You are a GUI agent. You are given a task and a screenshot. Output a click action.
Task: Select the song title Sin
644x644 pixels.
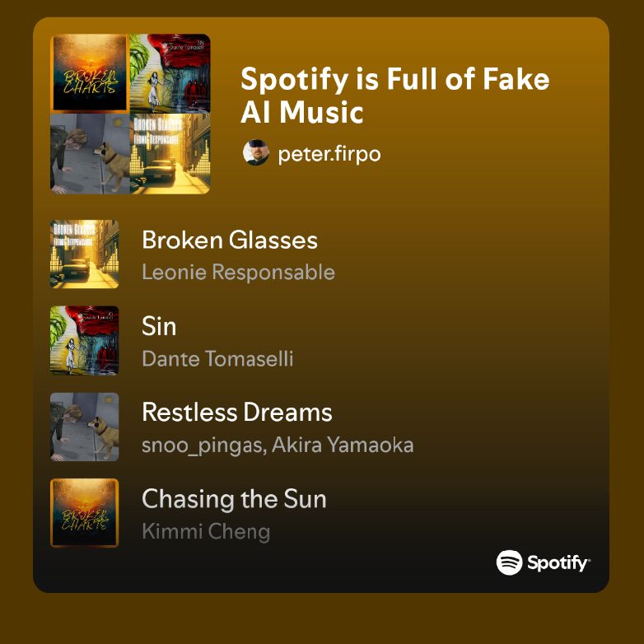click(159, 326)
